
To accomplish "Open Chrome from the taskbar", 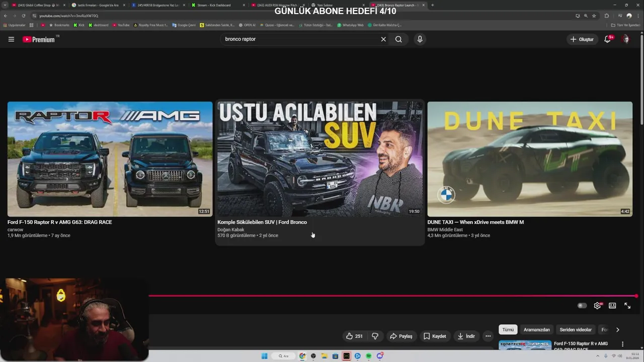I will coord(302,356).
